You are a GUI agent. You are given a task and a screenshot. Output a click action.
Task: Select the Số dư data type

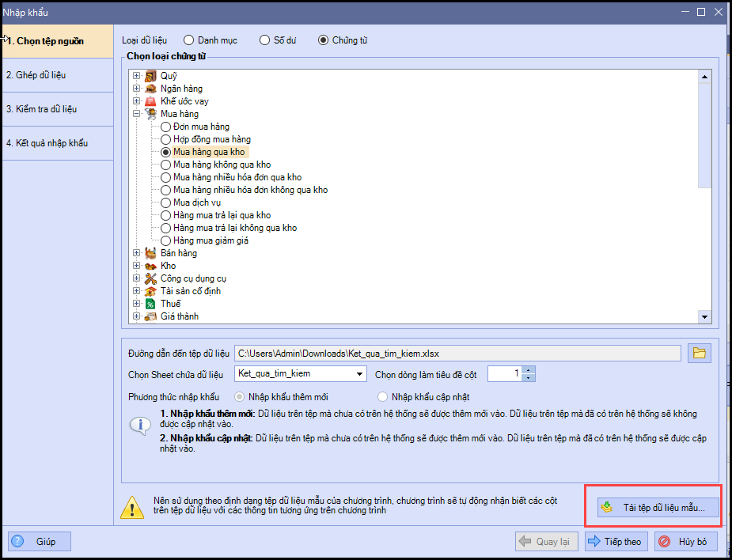[x=264, y=40]
